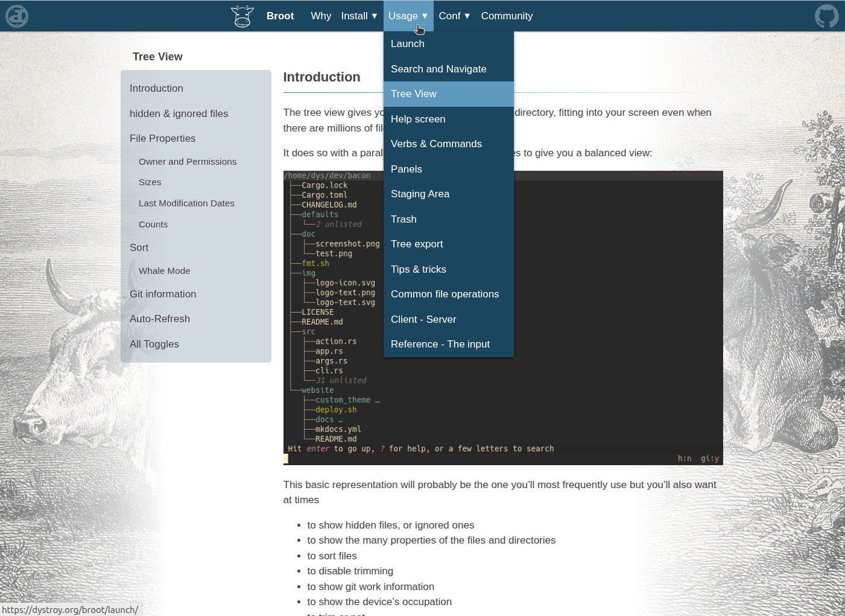845x616 pixels.
Task: Open the Community page
Action: pyautogui.click(x=507, y=16)
